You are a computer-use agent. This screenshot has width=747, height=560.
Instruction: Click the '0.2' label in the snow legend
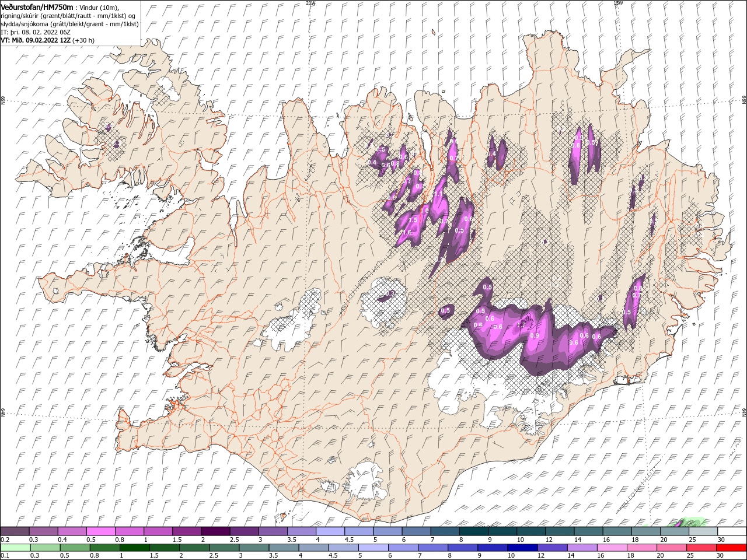[5, 540]
